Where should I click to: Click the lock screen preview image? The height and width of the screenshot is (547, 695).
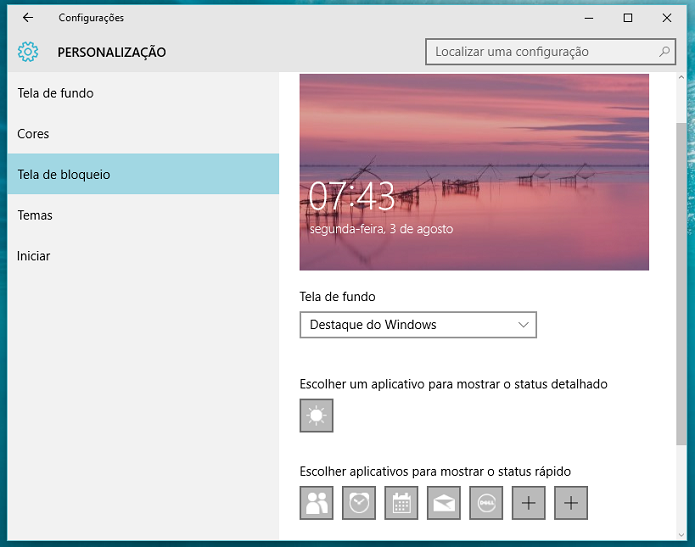pyautogui.click(x=474, y=172)
